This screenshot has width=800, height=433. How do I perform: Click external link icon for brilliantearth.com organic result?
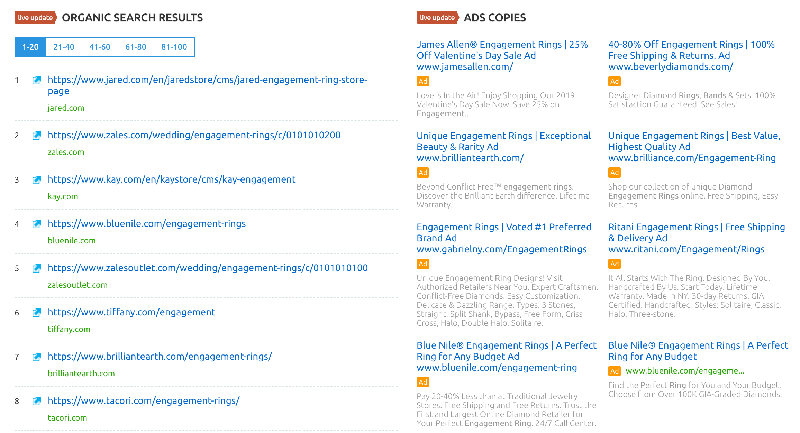click(37, 357)
